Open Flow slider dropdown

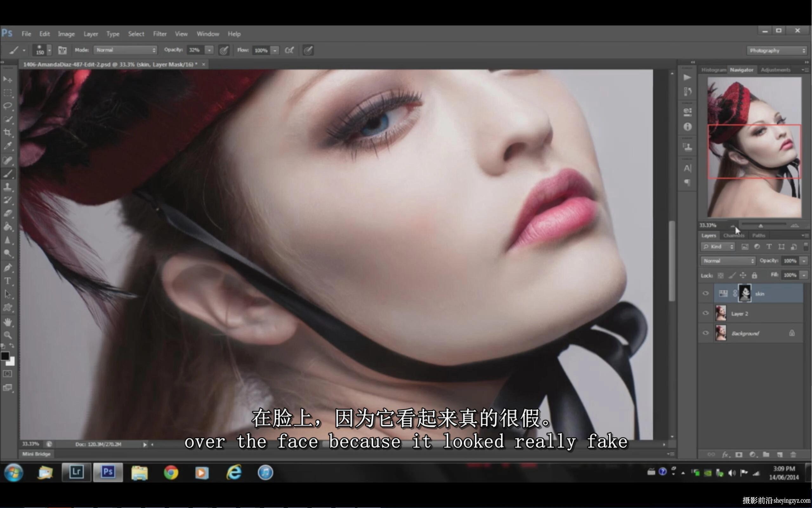point(275,50)
